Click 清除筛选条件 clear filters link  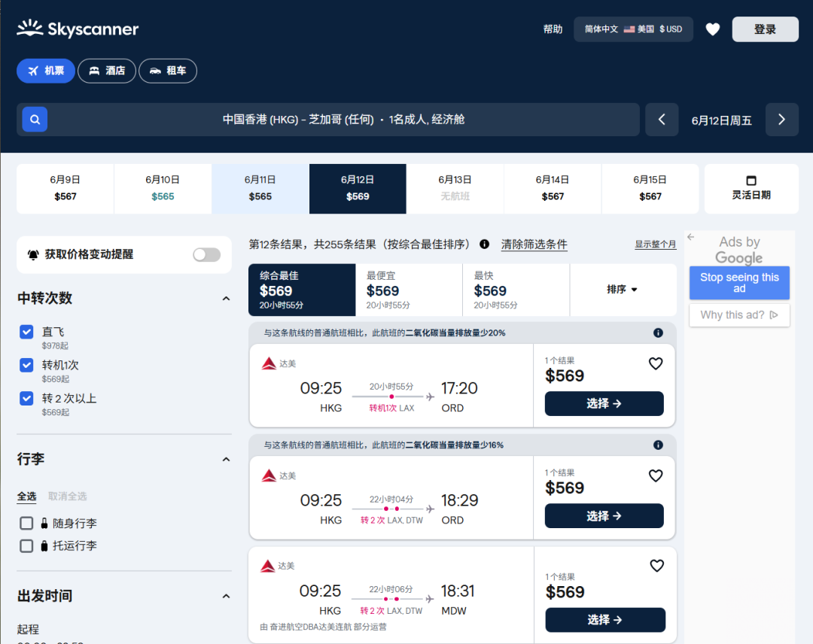tap(534, 245)
